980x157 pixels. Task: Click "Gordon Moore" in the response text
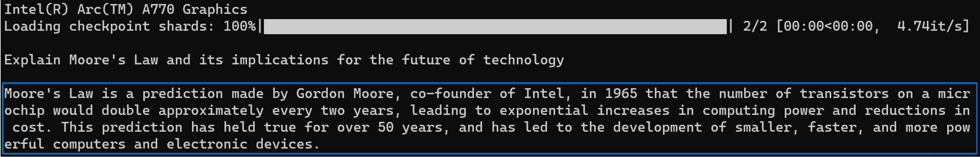click(345, 93)
